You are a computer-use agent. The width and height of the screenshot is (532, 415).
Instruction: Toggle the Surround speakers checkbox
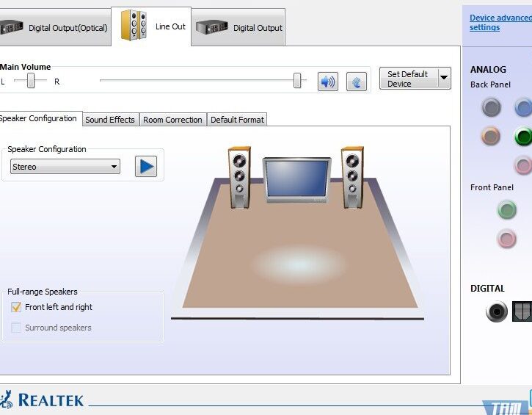[x=16, y=328]
